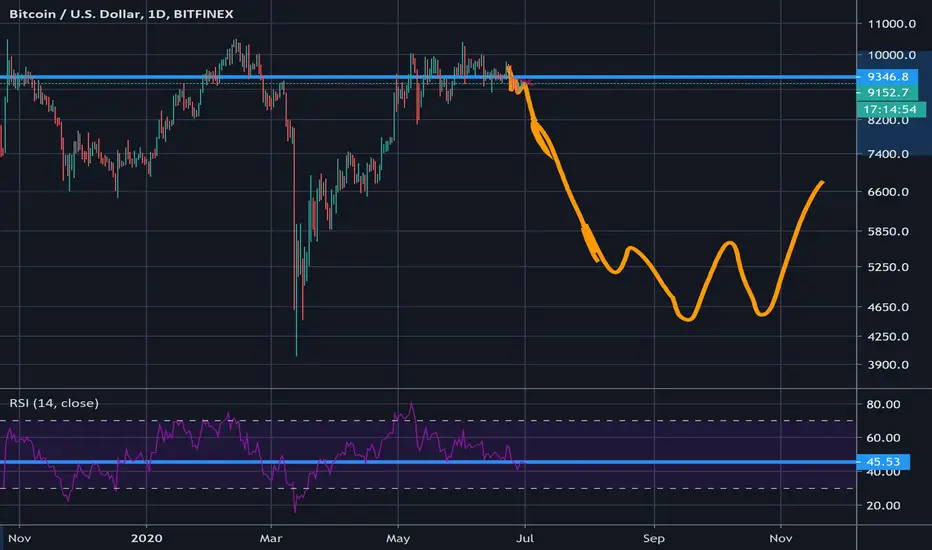Select the 9152.7 current price label
Viewport: 932px width, 550px height.
[x=887, y=93]
